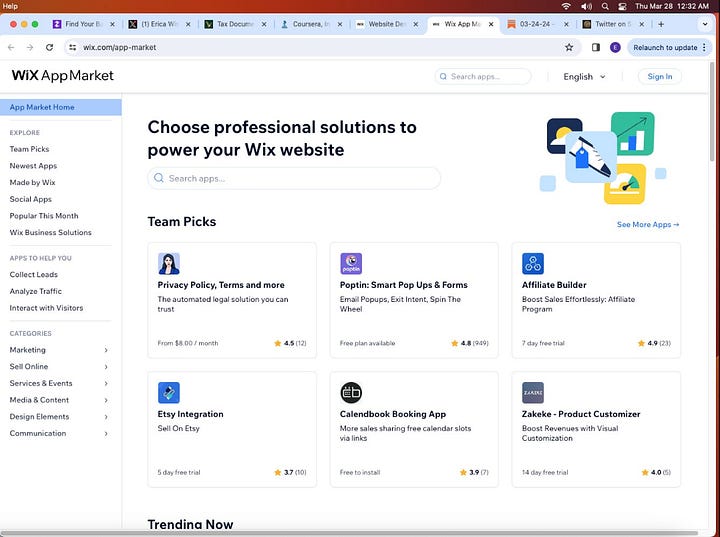720x537 pixels.
Task: Click the Wix App Market logo
Action: coord(62,76)
